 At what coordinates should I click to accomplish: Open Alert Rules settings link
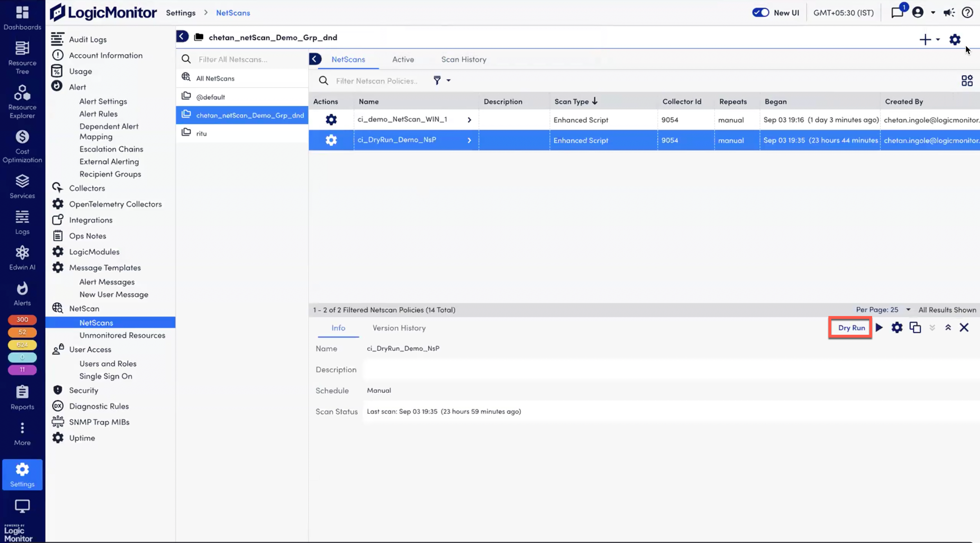(98, 114)
